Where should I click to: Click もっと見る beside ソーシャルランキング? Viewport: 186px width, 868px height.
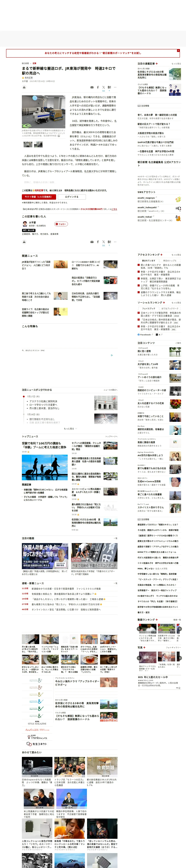tap(176, 303)
